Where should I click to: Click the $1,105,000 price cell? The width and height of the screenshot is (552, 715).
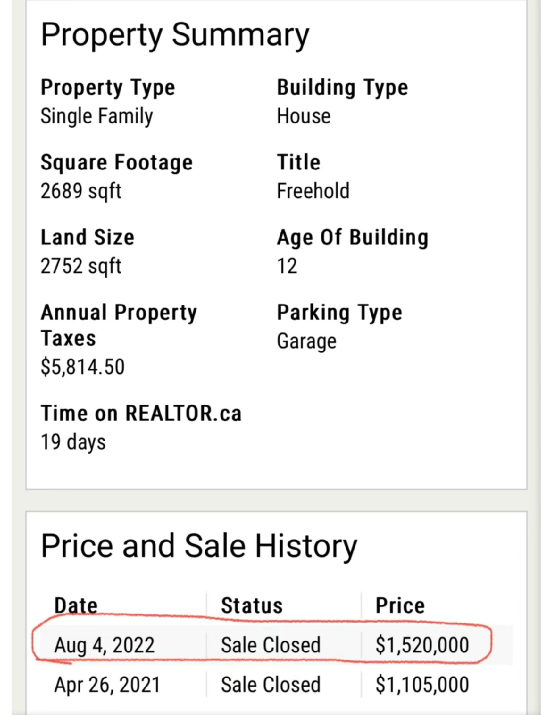[x=422, y=684]
